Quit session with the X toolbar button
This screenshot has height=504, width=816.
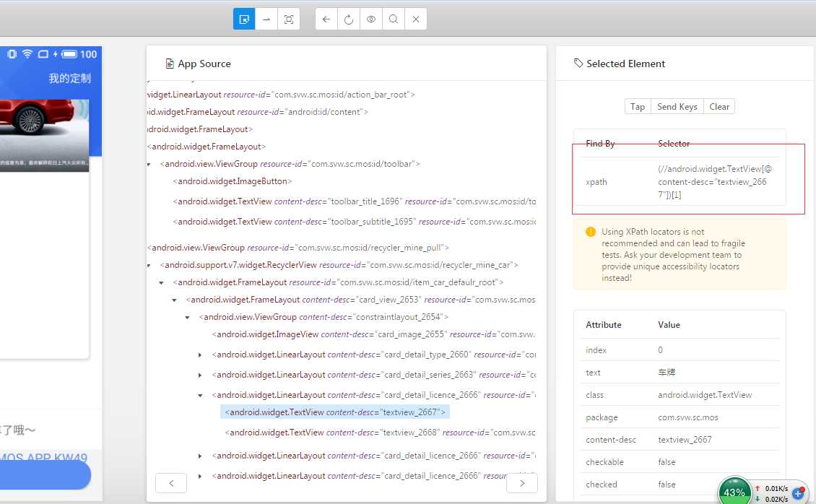(x=416, y=19)
